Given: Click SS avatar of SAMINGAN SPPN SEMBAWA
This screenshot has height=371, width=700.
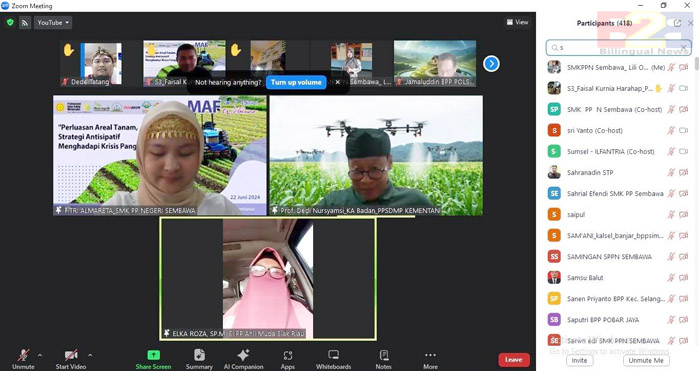Looking at the screenshot, I should click(x=554, y=256).
